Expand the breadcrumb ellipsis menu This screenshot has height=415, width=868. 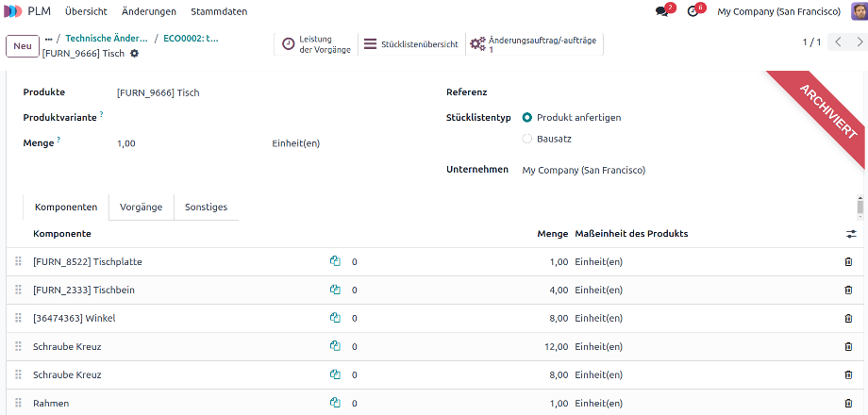tap(49, 39)
